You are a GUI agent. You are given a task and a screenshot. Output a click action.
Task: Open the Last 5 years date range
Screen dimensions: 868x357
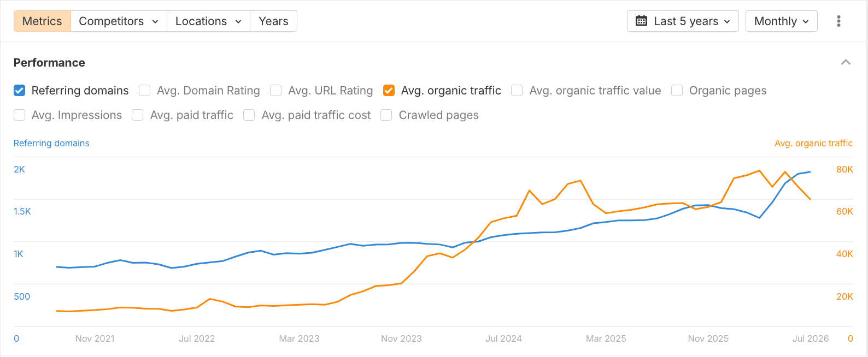tap(683, 21)
